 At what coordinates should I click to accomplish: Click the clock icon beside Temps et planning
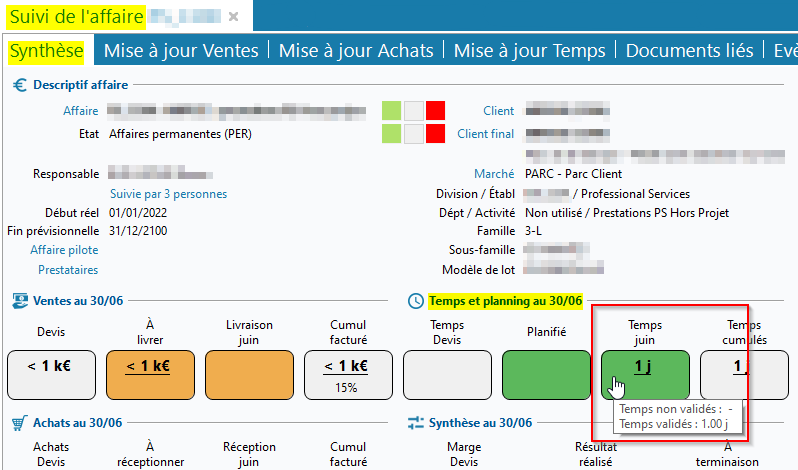pos(416,301)
